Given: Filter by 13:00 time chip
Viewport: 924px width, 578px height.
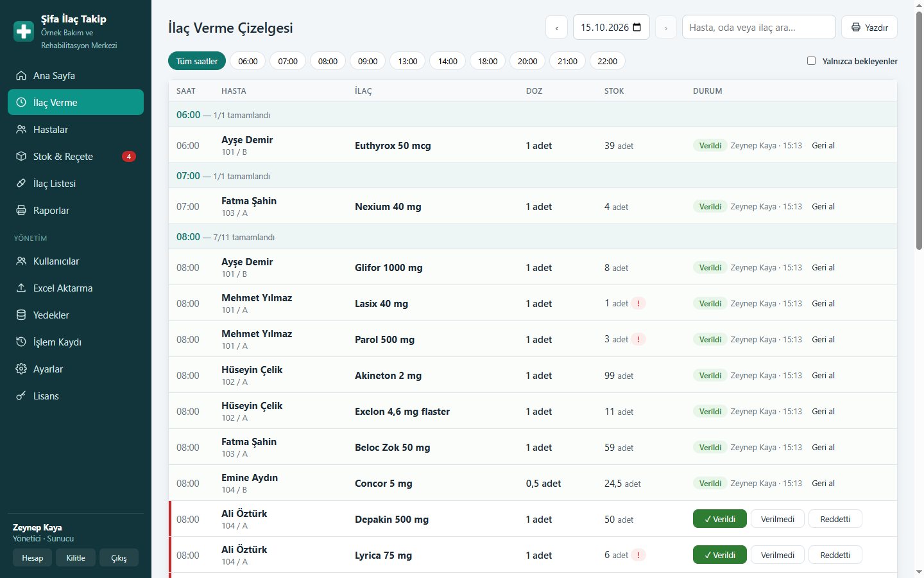Looking at the screenshot, I should coord(407,61).
